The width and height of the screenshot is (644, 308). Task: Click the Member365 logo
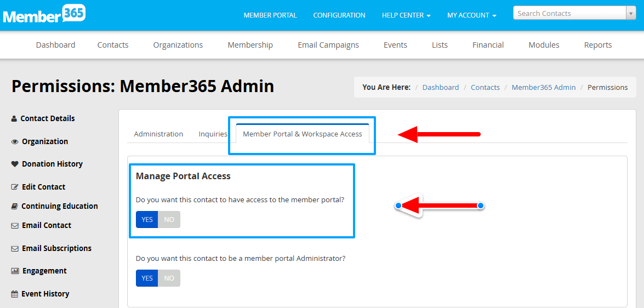[x=44, y=14]
